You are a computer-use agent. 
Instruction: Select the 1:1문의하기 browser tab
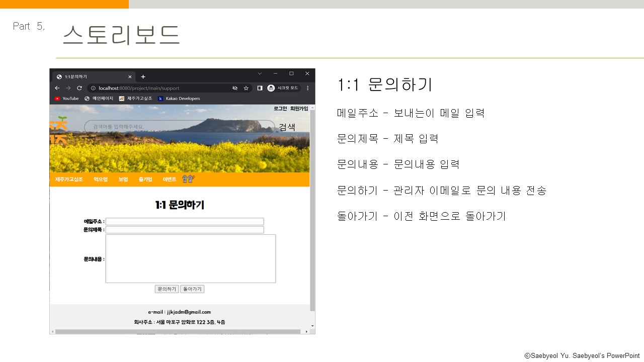(x=94, y=77)
